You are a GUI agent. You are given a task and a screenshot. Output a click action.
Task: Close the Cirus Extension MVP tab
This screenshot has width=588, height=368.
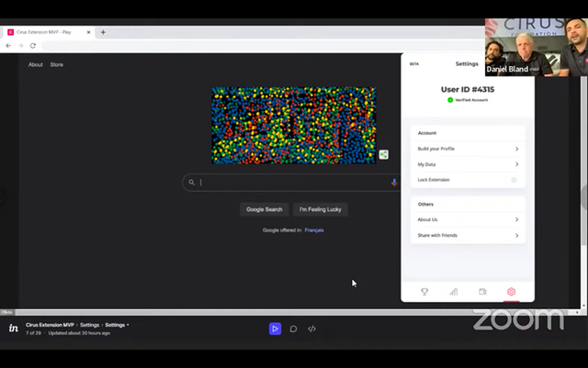pos(88,32)
